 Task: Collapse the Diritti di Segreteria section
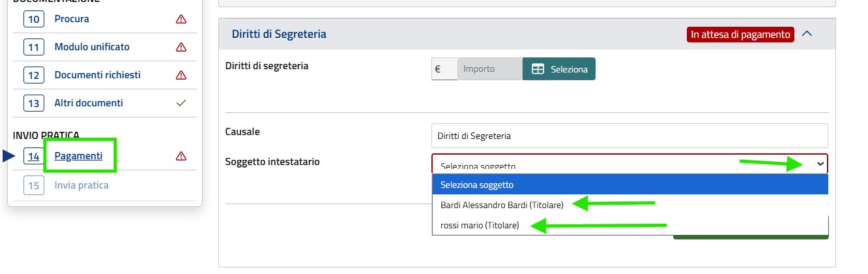807,34
